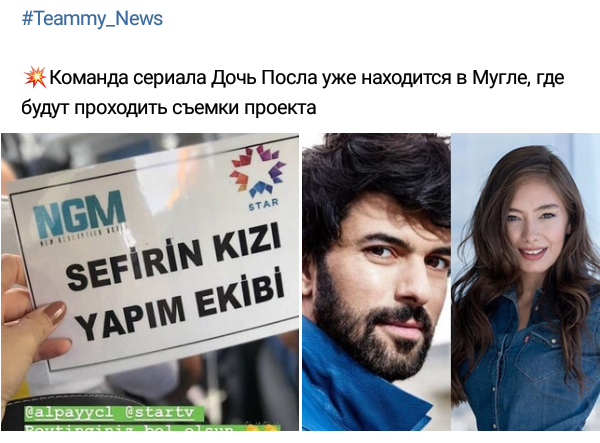
Task: Open the bearded man's photo
Action: pyautogui.click(x=376, y=282)
